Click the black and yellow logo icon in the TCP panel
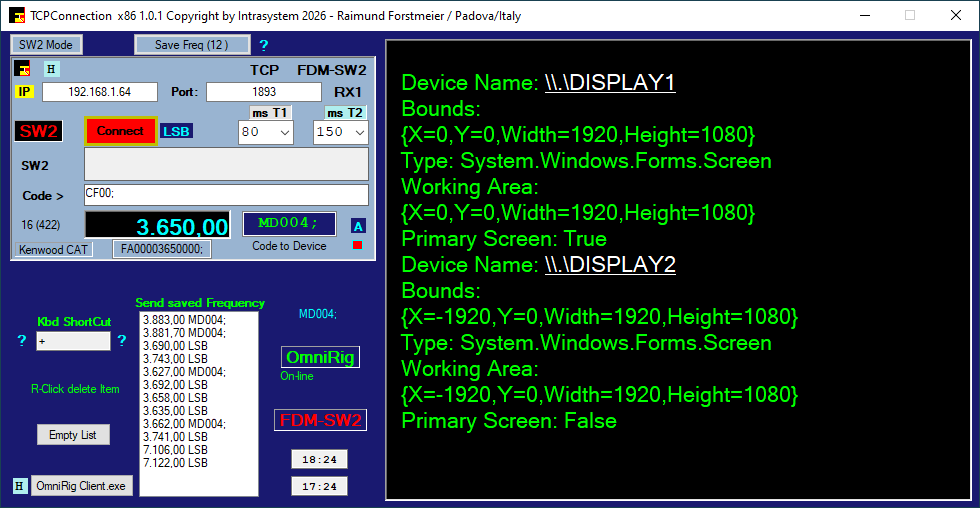Screen dimensions: 980x508 coord(22,69)
